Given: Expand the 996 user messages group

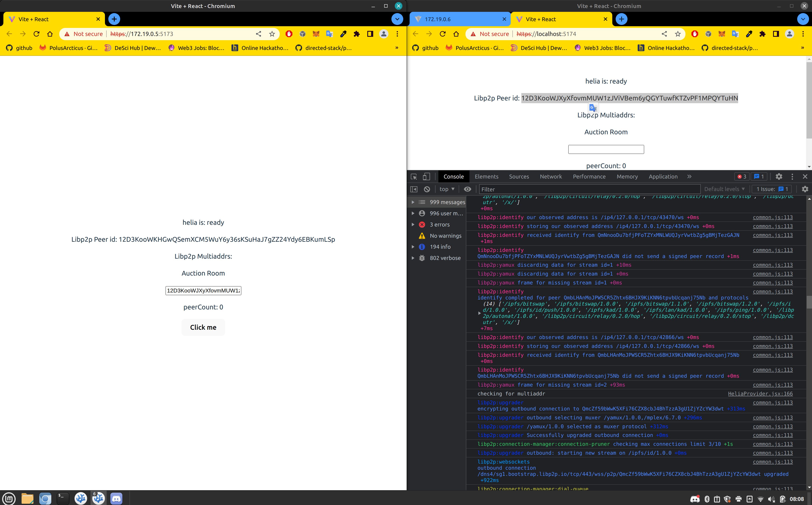Looking at the screenshot, I should [x=413, y=213].
